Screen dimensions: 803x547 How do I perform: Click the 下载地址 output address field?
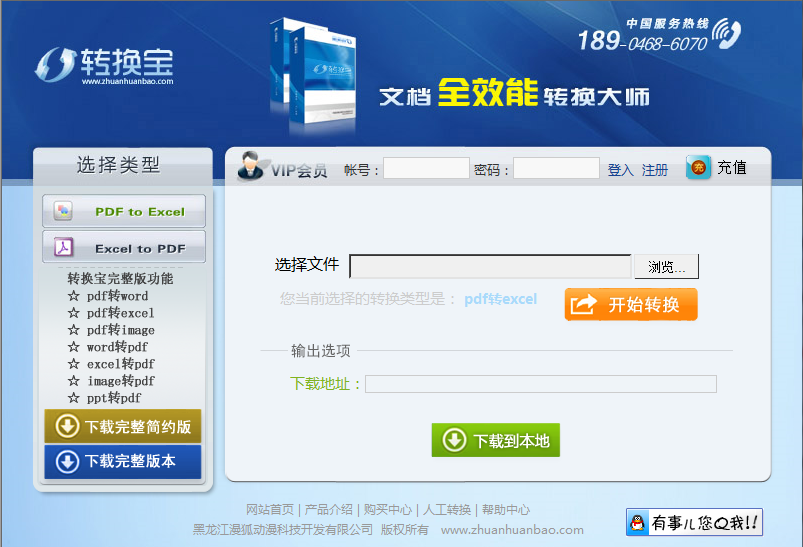(x=541, y=384)
